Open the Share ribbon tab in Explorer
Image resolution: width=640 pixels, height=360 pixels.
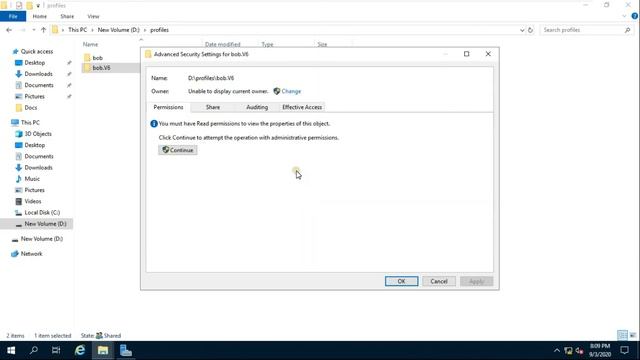coord(67,16)
